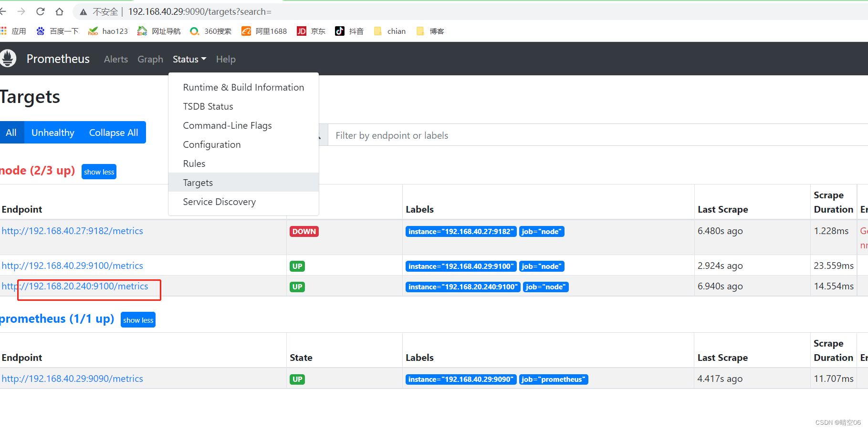Click the Prometheus logo icon
Screen dimensions: 868x430
coord(8,58)
